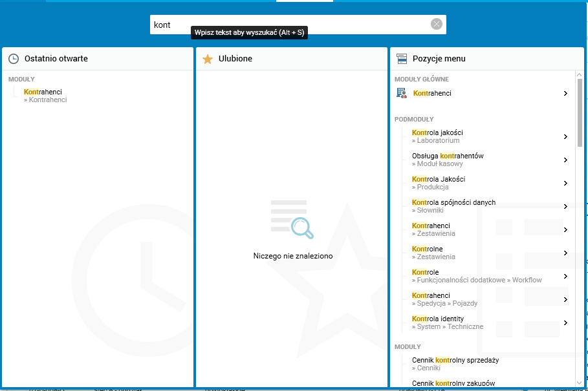Screen dimensions: 588x391
Task: Open Cennik kontrolny zakupów module
Action: 453,383
